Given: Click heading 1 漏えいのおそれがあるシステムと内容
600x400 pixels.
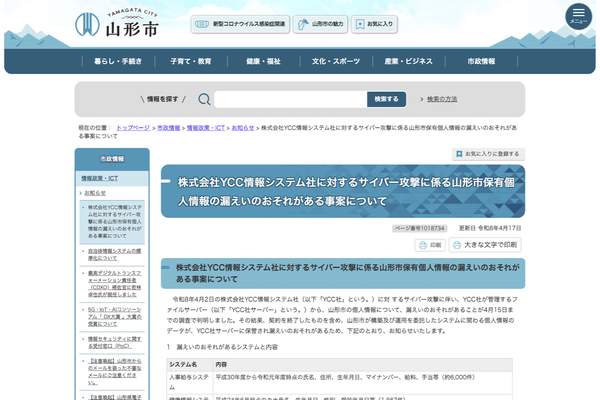Looking at the screenshot, I should [222, 347].
